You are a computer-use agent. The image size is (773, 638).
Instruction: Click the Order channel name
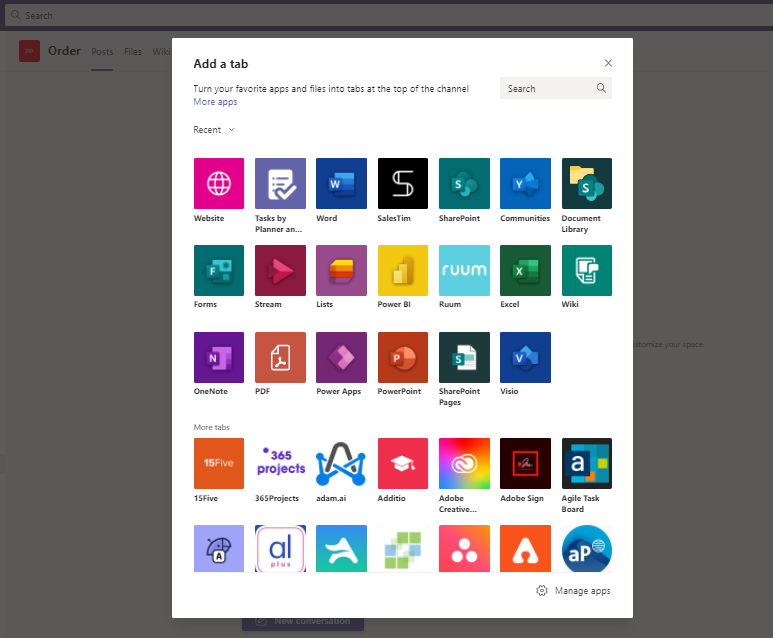point(64,51)
